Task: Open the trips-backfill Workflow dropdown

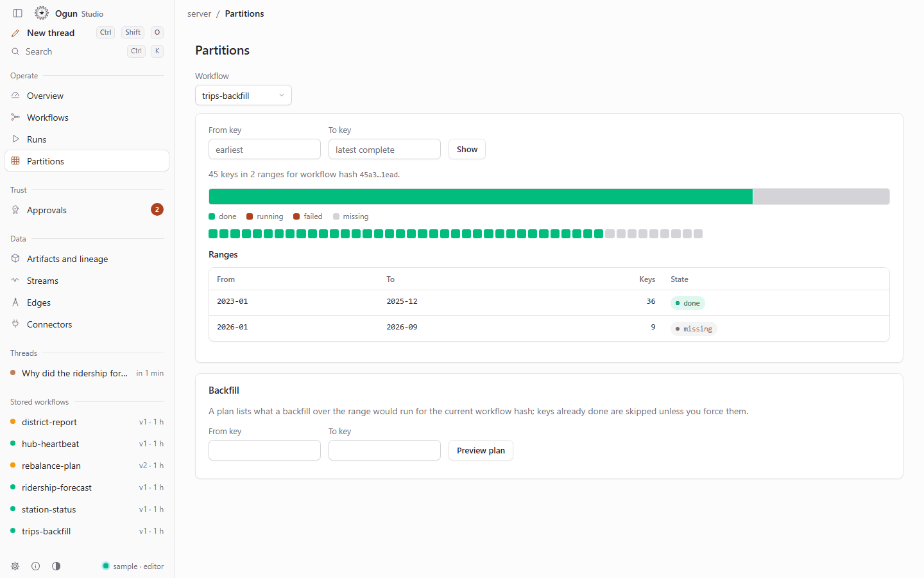Action: [243, 95]
